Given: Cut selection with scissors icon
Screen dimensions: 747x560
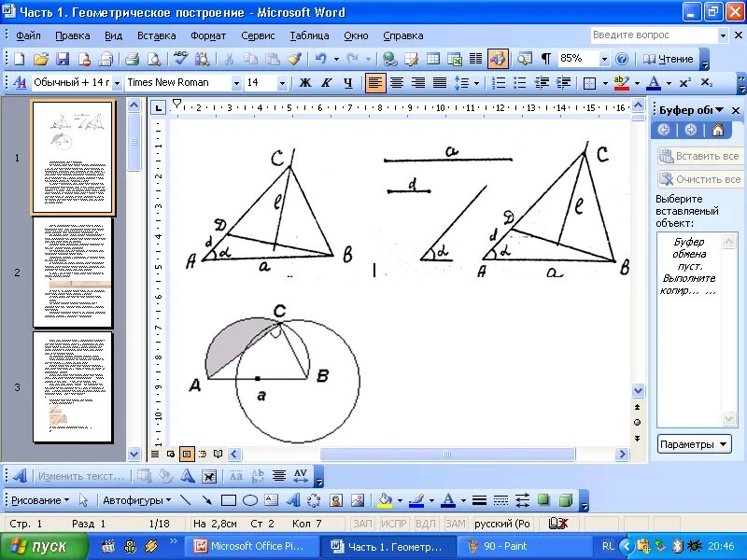Looking at the screenshot, I should click(229, 59).
